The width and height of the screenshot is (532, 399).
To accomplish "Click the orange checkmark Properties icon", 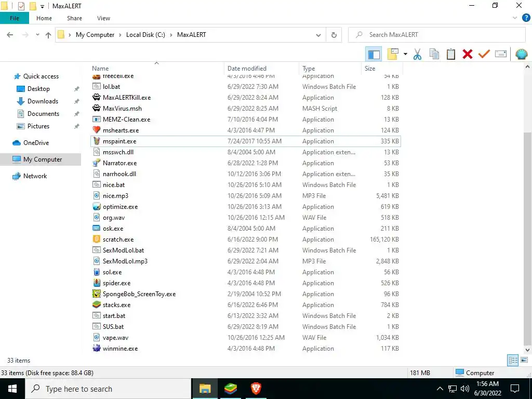I will [x=484, y=54].
